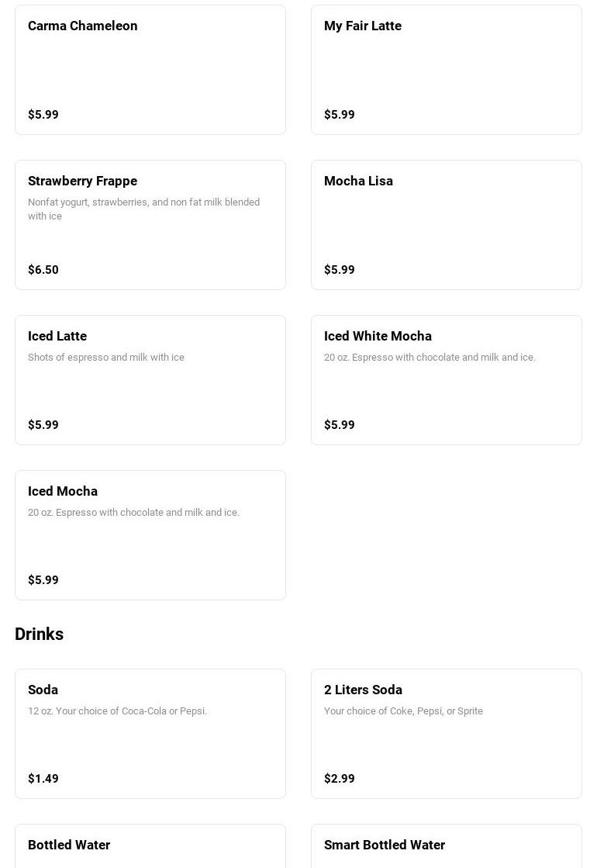
Task: Click Iced Latte espresso shots description
Action: 106,358
